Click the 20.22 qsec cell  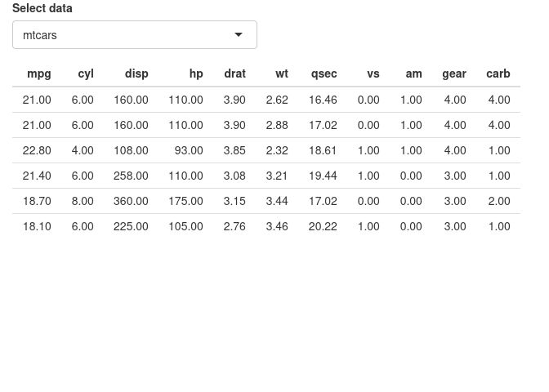click(x=323, y=226)
